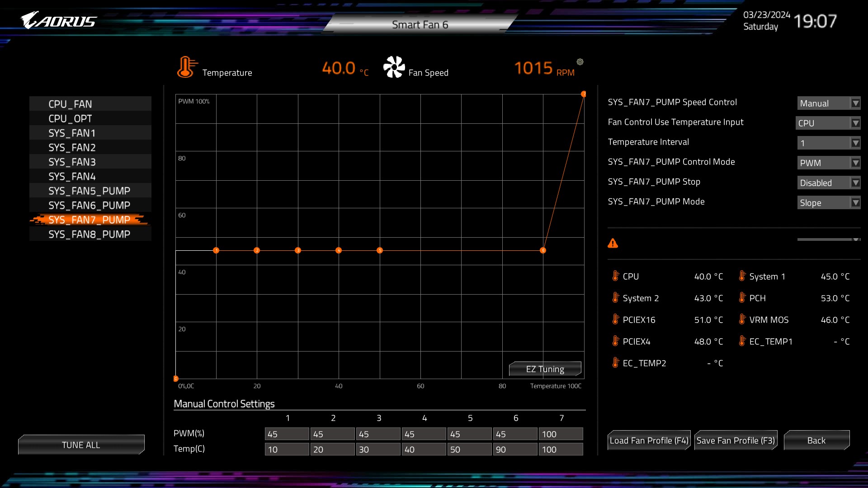Open the SYS_FAN7_PUMP Control Mode PWM dropdown
The width and height of the screenshot is (868, 488).
point(828,163)
